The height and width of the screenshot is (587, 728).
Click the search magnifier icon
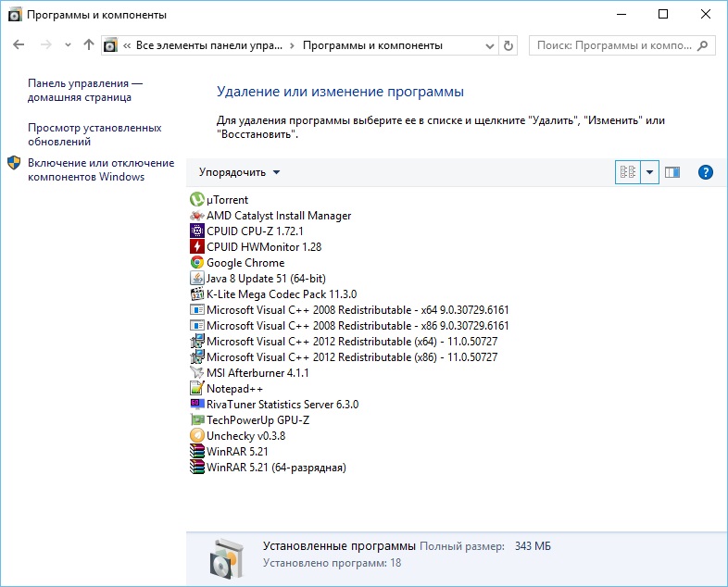coord(702,45)
